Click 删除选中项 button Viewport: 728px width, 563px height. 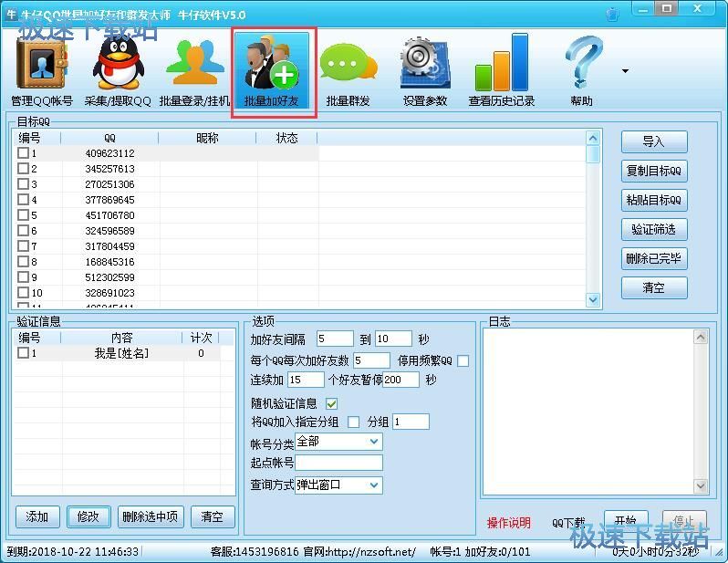coord(151,516)
